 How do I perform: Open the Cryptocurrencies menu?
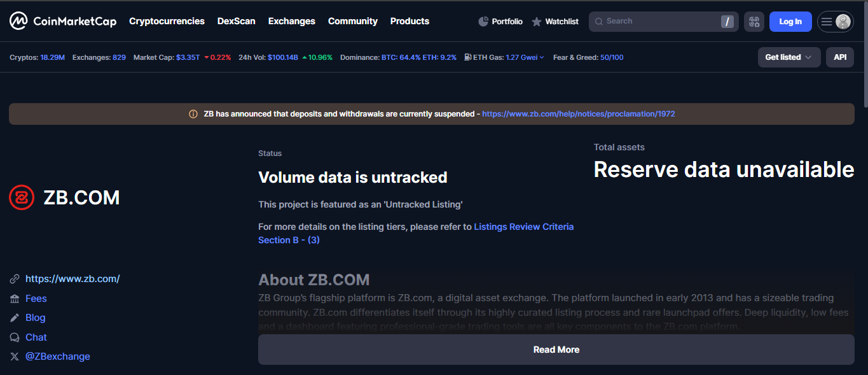pos(167,21)
